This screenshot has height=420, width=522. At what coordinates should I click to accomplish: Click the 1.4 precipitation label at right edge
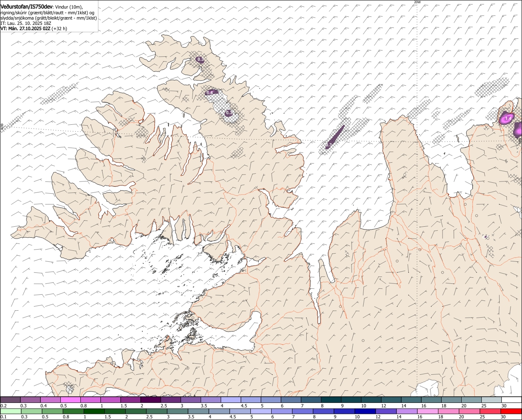coord(508,119)
